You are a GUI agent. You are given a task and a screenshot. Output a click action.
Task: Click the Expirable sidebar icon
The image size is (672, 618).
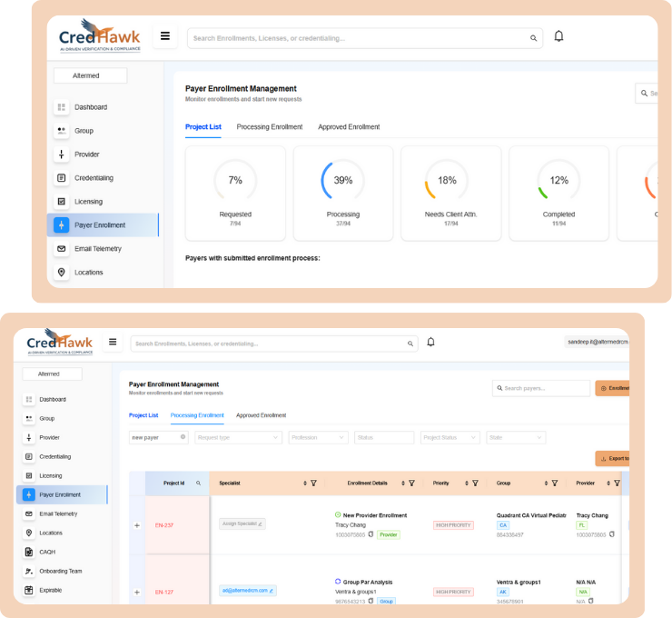[x=30, y=590]
